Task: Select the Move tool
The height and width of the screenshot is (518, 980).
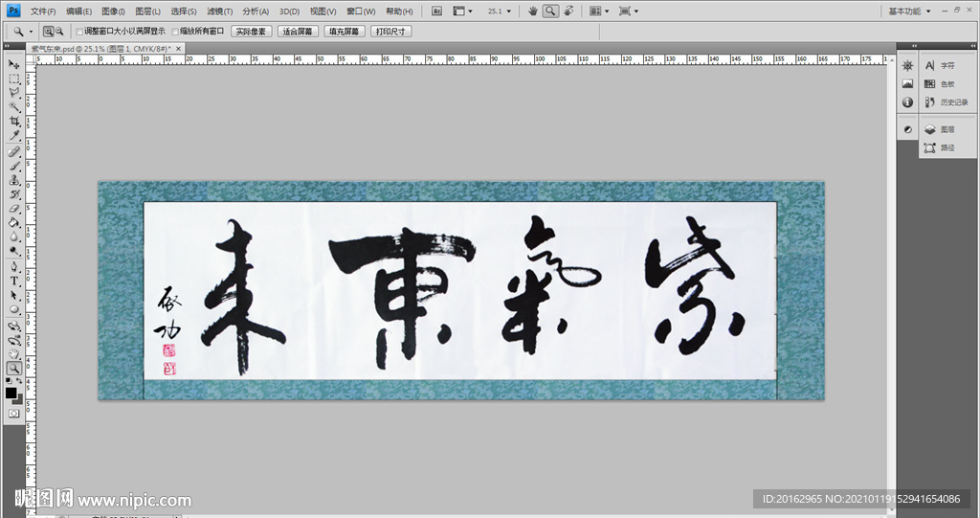Action: coord(13,64)
